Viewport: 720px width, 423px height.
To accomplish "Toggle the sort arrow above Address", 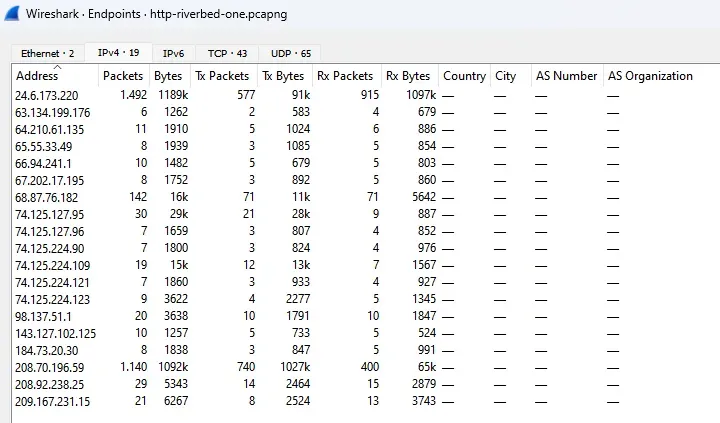I will pyautogui.click(x=57, y=67).
